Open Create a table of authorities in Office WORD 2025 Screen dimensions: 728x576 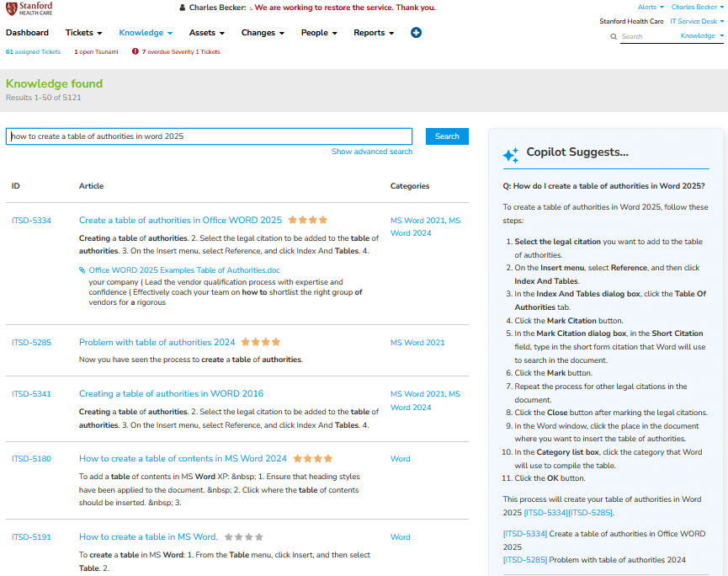180,220
